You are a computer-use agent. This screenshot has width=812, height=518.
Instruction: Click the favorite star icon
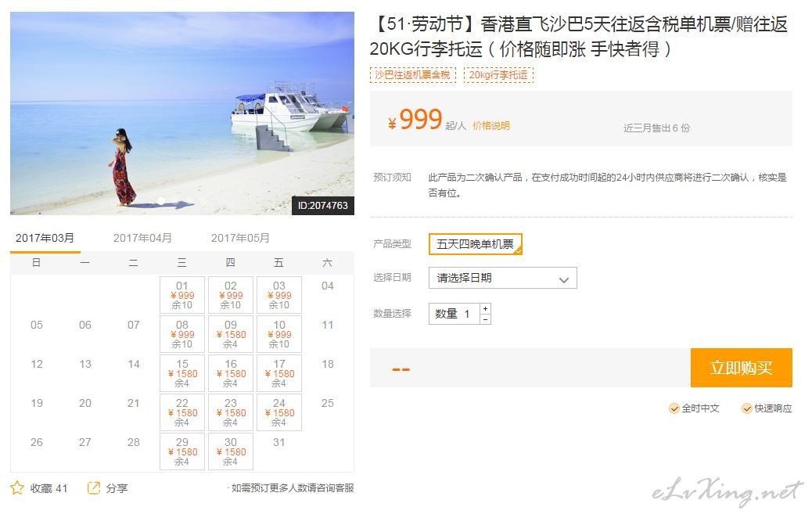tap(17, 487)
